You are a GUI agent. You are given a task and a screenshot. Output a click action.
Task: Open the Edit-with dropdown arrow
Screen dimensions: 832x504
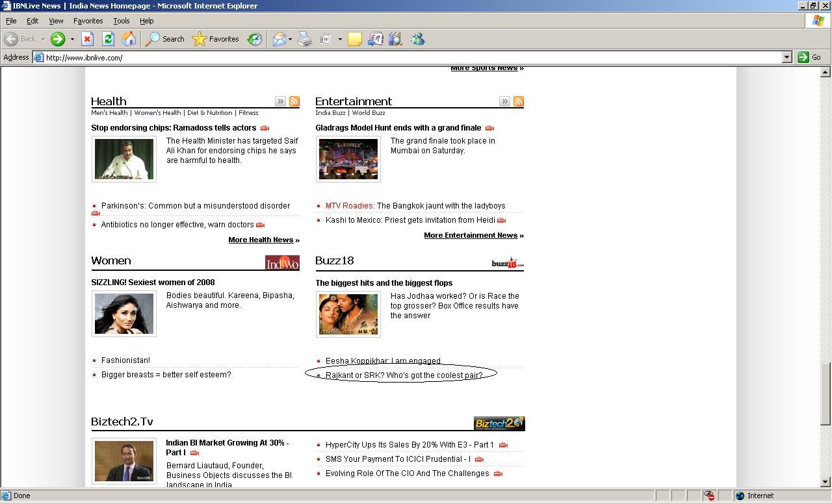pyautogui.click(x=340, y=39)
